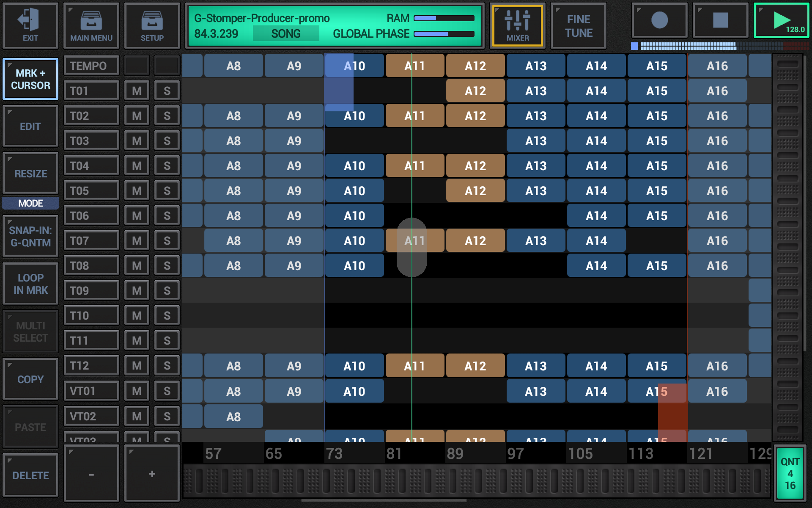Open the Setup screen
Screen dimensions: 812x508
click(x=152, y=25)
